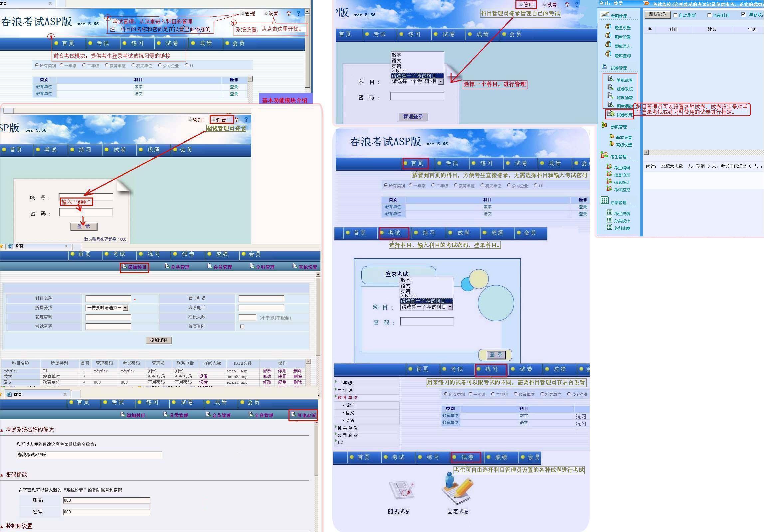764x532 pixels.
Task: Click the large 随机试卷 newspaper icon
Action: tap(401, 490)
